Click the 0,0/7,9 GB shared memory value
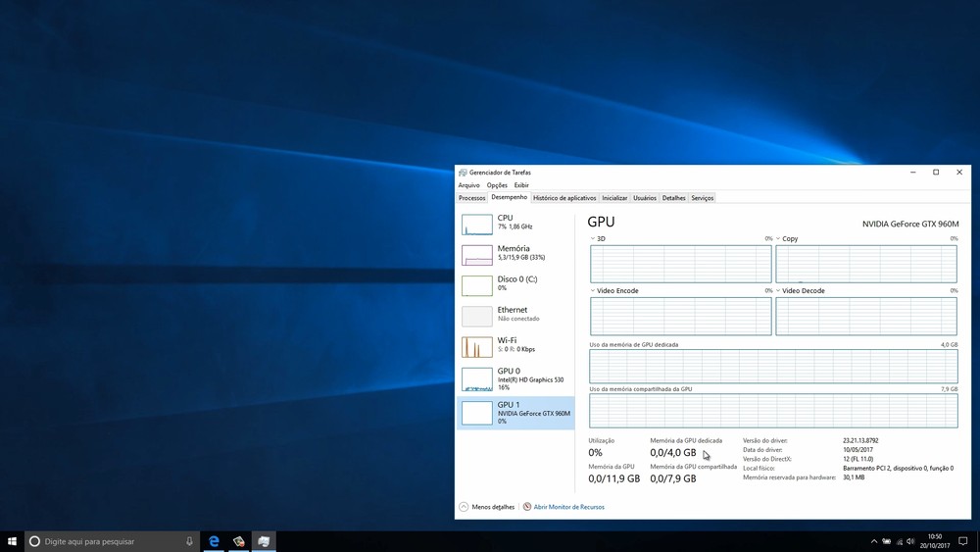 (673, 478)
